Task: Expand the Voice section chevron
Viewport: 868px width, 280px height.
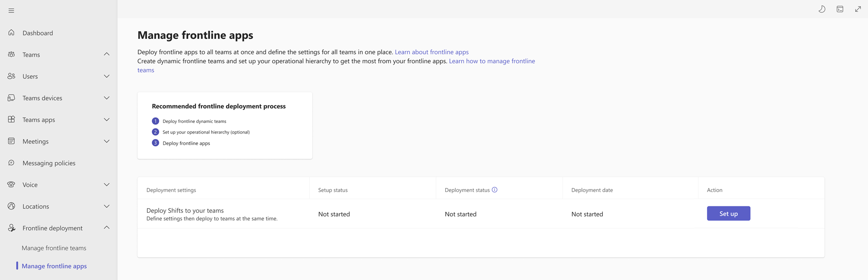Action: pos(107,184)
